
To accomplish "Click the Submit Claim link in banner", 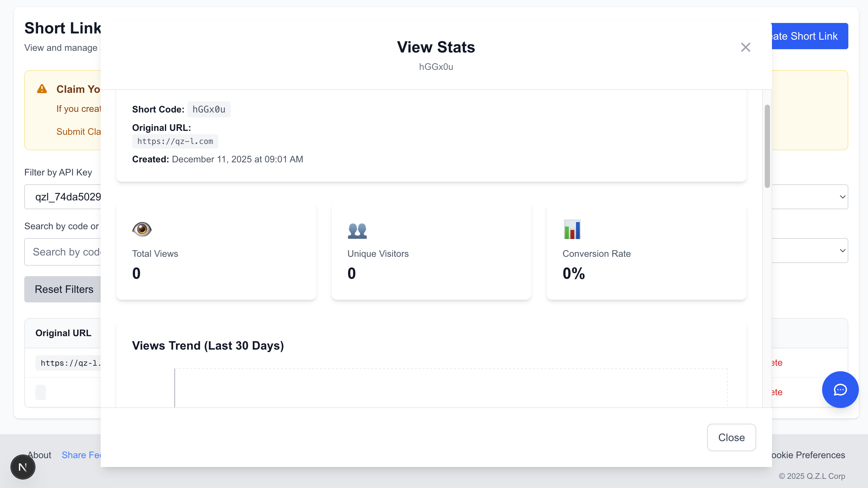I will (79, 132).
